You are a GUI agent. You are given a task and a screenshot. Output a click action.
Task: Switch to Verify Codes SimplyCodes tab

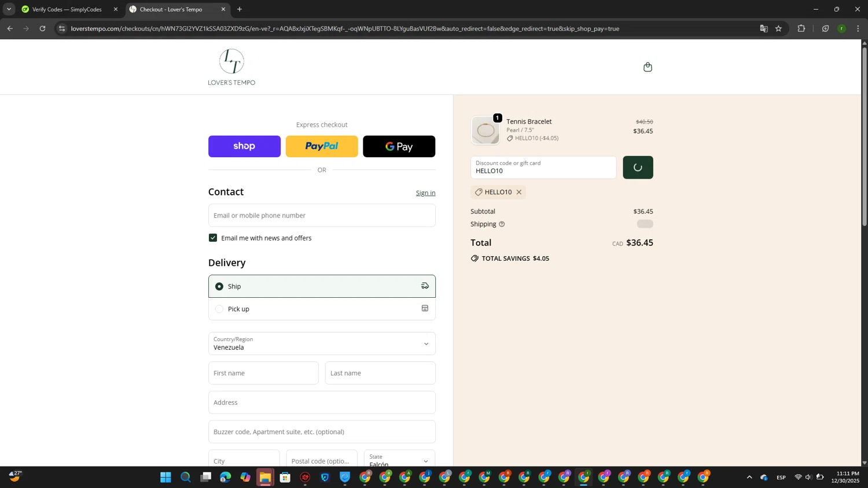pyautogui.click(x=67, y=9)
